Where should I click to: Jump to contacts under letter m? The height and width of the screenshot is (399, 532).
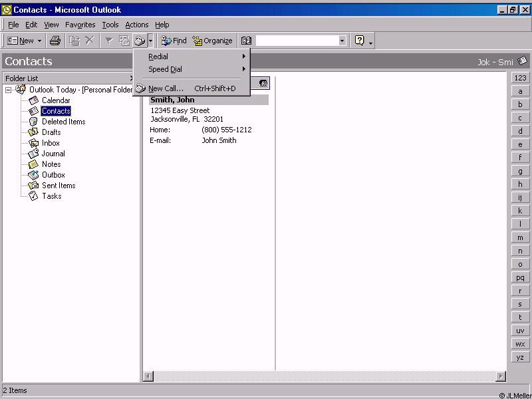pos(520,237)
